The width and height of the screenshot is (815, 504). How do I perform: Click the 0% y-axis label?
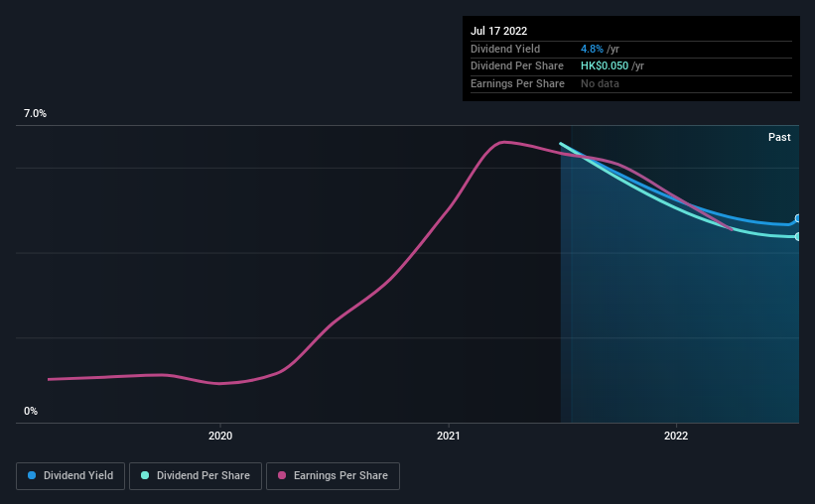tap(31, 411)
